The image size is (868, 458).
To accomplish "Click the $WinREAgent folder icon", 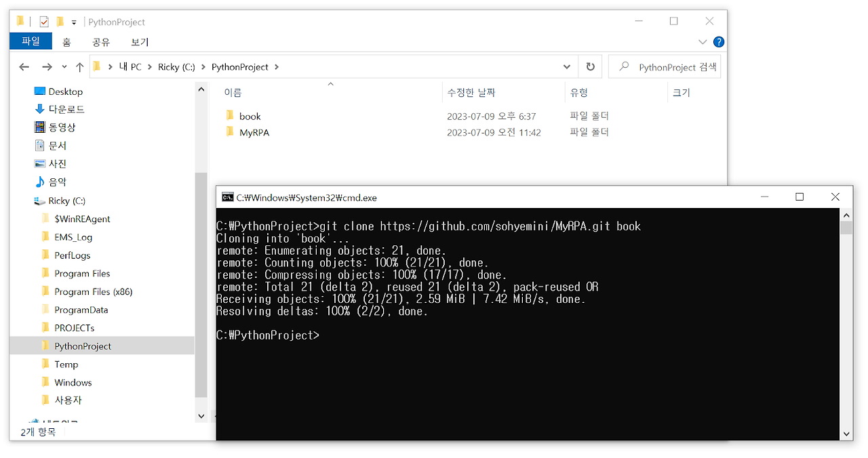I will (x=45, y=219).
